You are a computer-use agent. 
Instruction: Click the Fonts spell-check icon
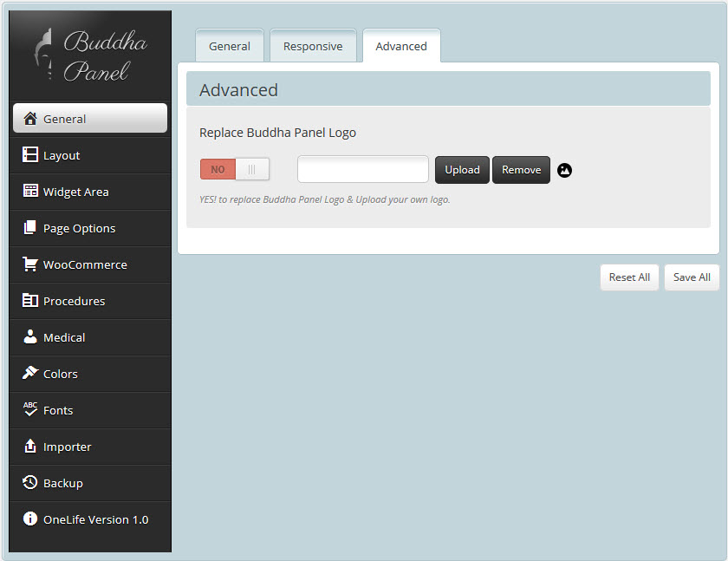(x=30, y=409)
